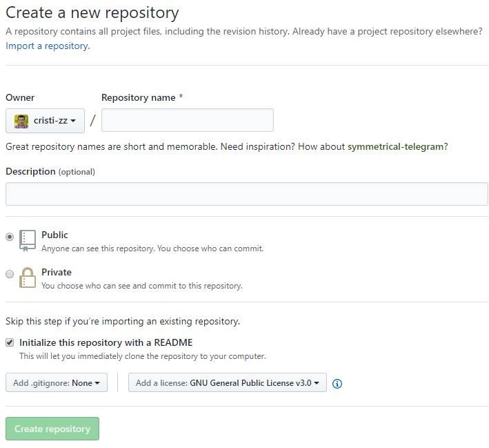Screen dimensions: 489x448
Task: Click the cristi-zz owner avatar image
Action: pyautogui.click(x=21, y=121)
